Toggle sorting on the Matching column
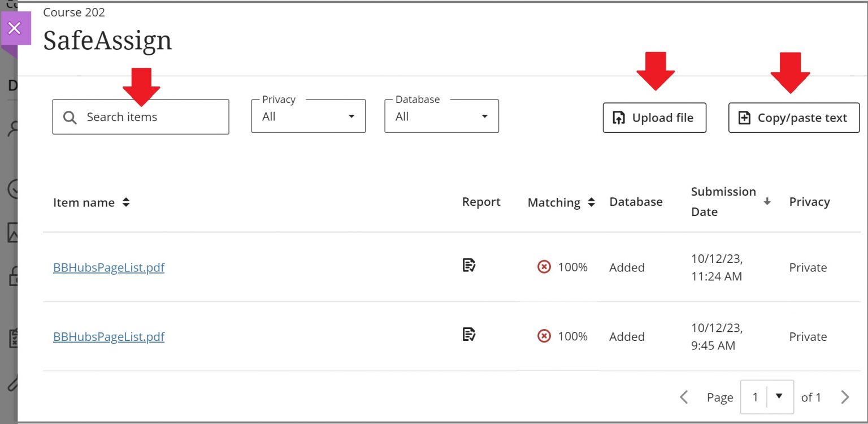Screen dimensions: 868x424 591,203
